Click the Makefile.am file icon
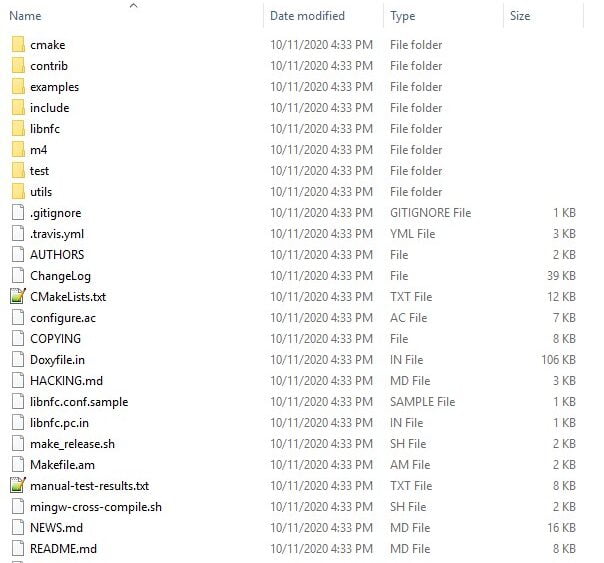604x563 pixels. tap(18, 465)
